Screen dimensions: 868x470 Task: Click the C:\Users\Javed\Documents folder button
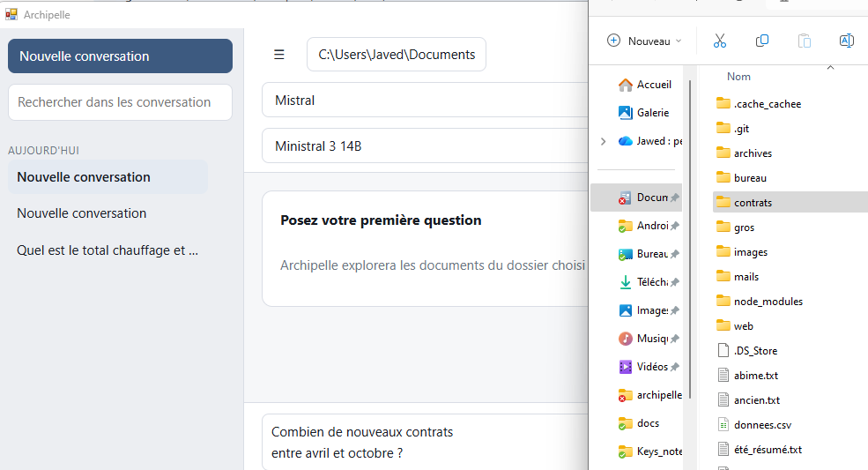397,55
